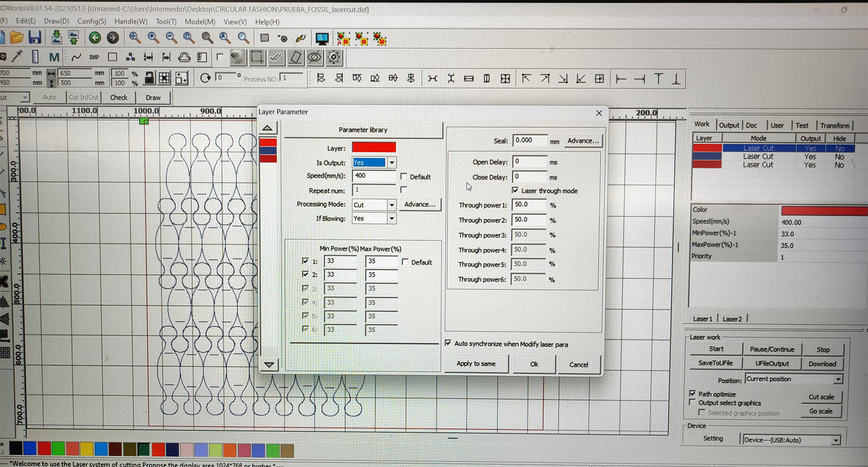Click the layer list up arrow in dialog
This screenshot has width=868, height=467.
267,127
